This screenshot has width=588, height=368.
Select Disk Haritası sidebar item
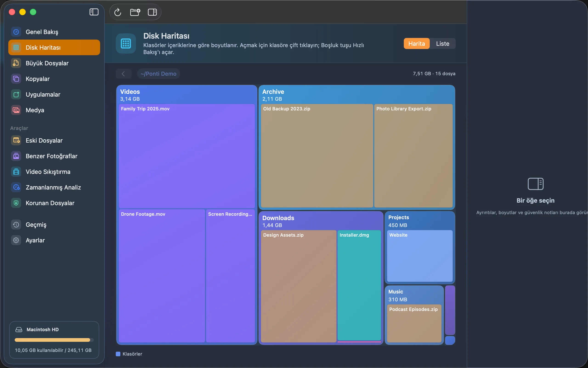click(x=54, y=47)
